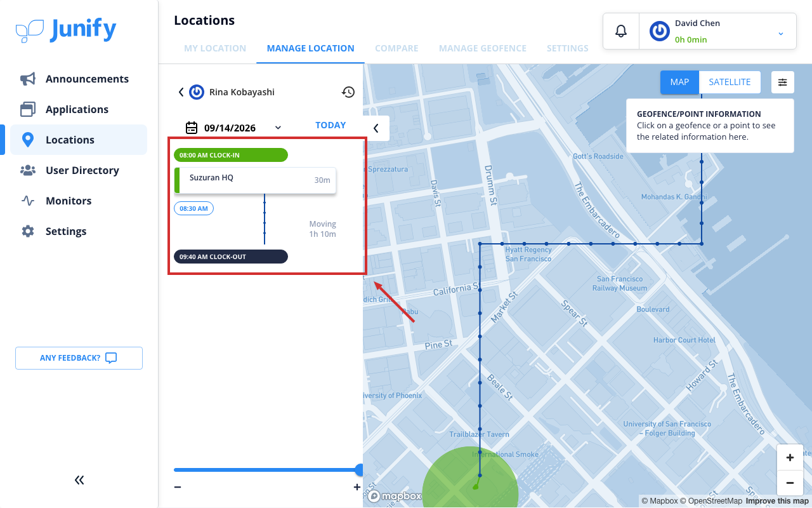Expand David Chen account dropdown
Viewport: 812px width, 508px height.
point(781,33)
